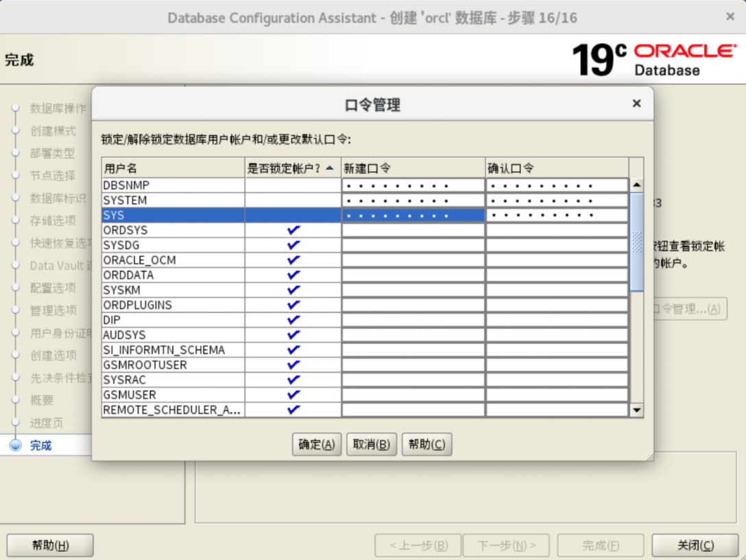Click the 关闭(C) button at bottom
Image resolution: width=746 pixels, height=560 pixels.
(695, 546)
